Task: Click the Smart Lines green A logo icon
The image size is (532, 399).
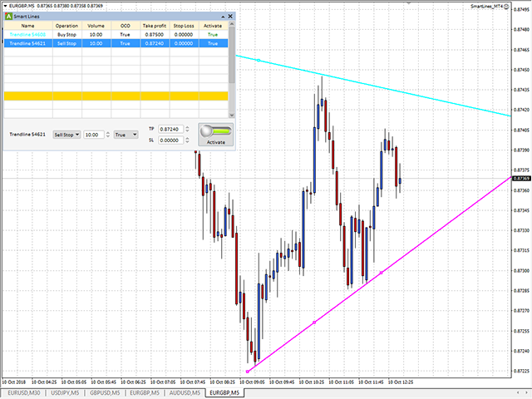Action: pyautogui.click(x=8, y=17)
